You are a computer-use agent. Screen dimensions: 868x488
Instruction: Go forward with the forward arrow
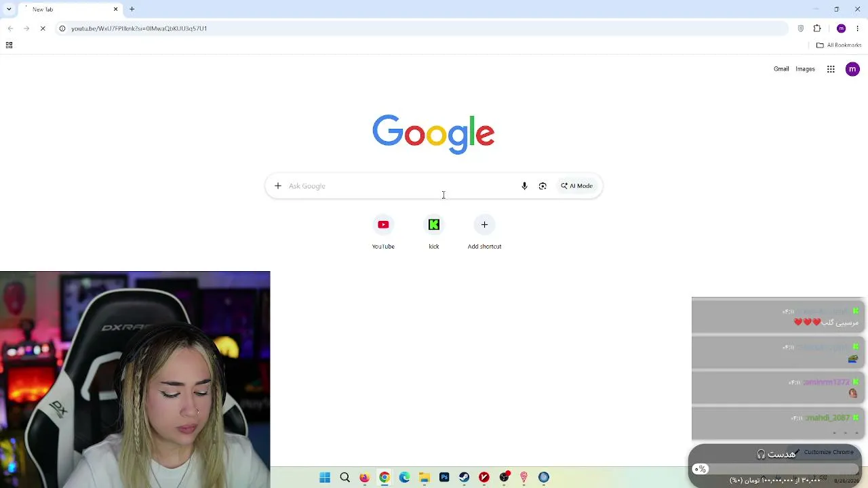coord(26,28)
